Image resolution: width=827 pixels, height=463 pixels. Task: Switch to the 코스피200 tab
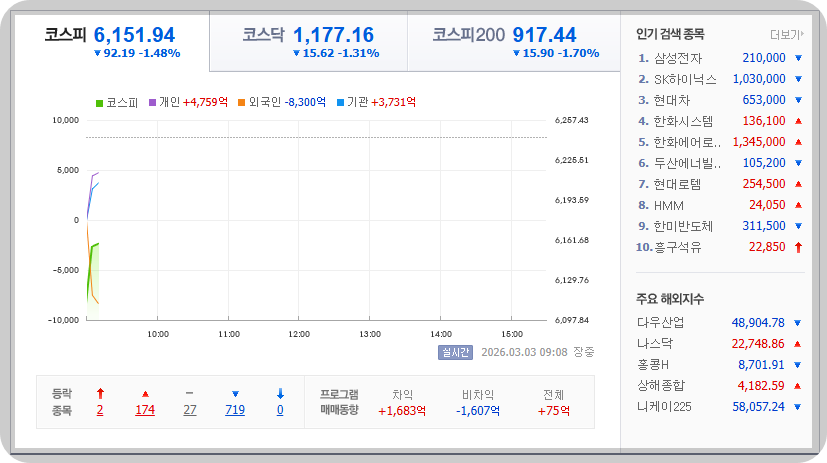coord(514,43)
